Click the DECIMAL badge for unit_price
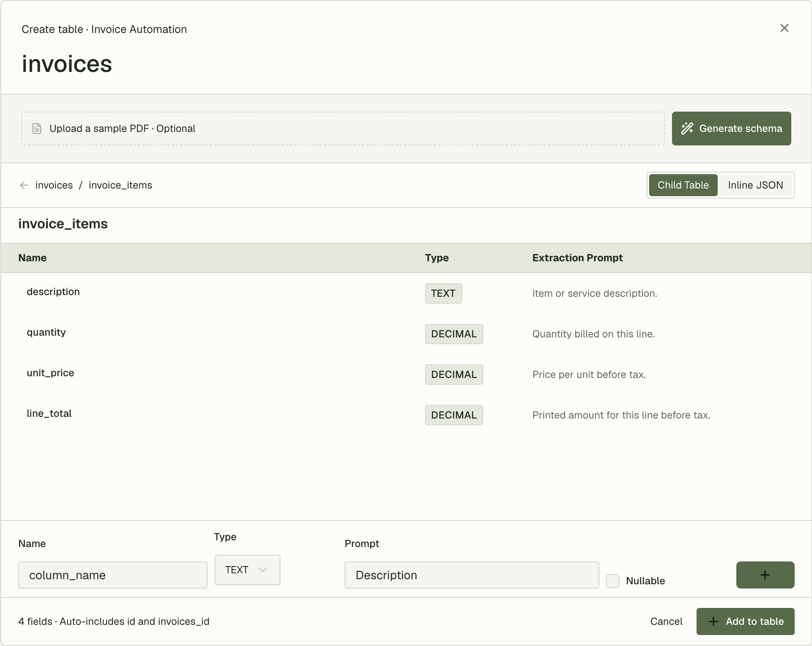812x646 pixels. coord(454,375)
